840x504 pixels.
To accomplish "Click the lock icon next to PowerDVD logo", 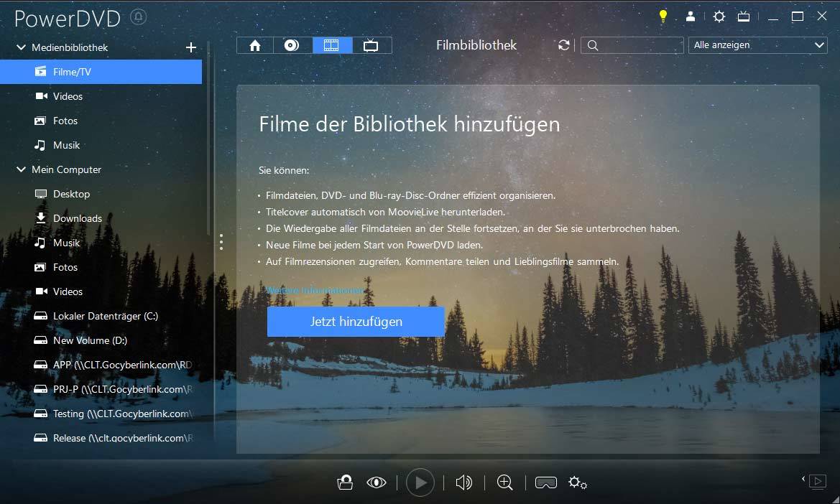I will point(138,17).
